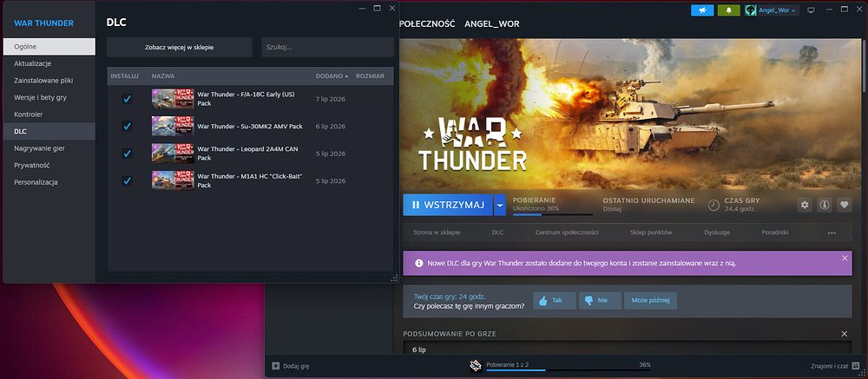Click Zobacz więcej w sklepie button
The image size is (868, 379).
(x=180, y=47)
